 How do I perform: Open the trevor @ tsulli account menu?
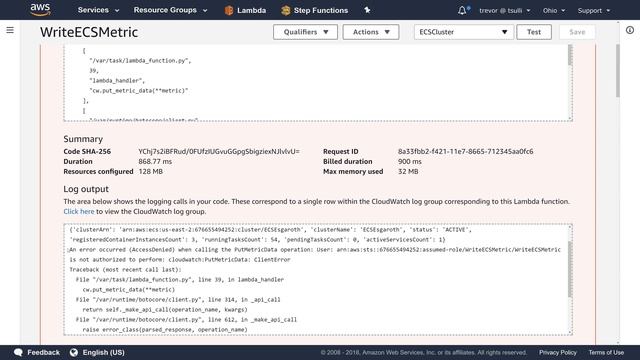(505, 11)
